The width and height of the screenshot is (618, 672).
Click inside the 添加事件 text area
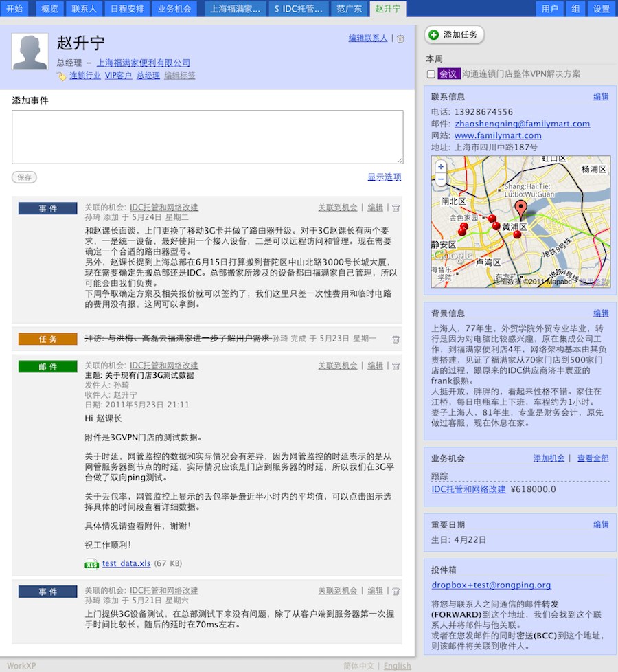[207, 137]
